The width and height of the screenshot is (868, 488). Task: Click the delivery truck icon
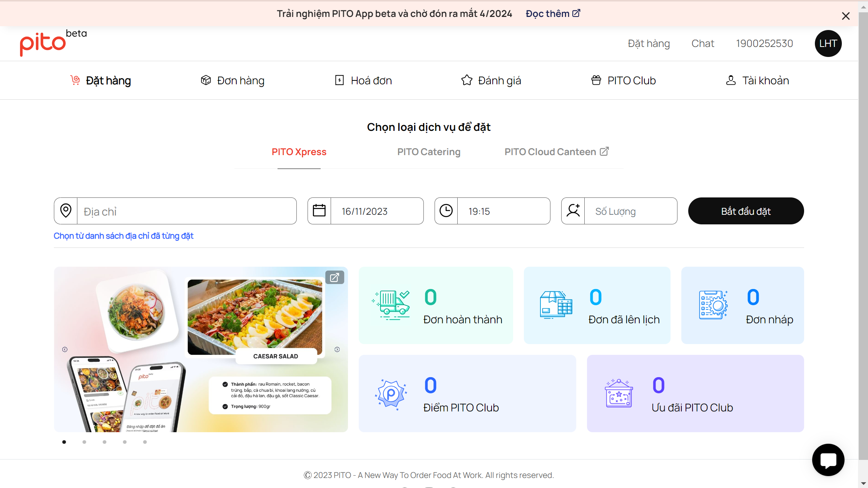coord(391,305)
